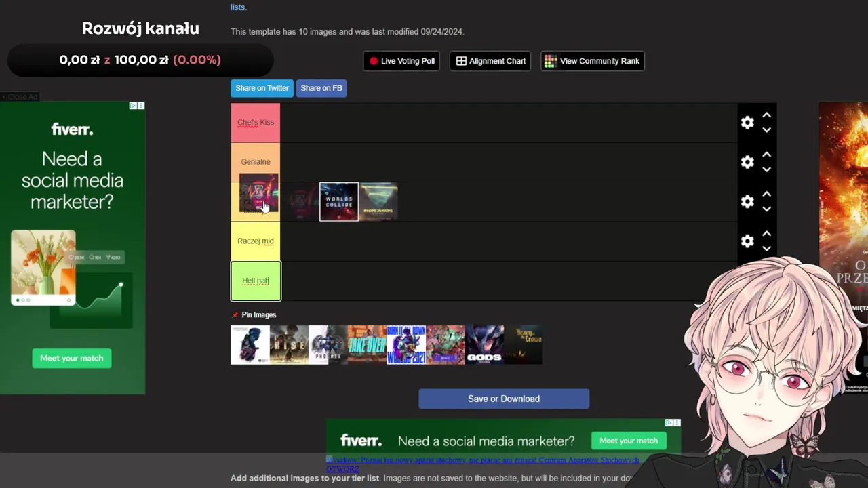The height and width of the screenshot is (488, 868).
Task: Pick the Heavy Is the Crown cover
Action: [524, 345]
